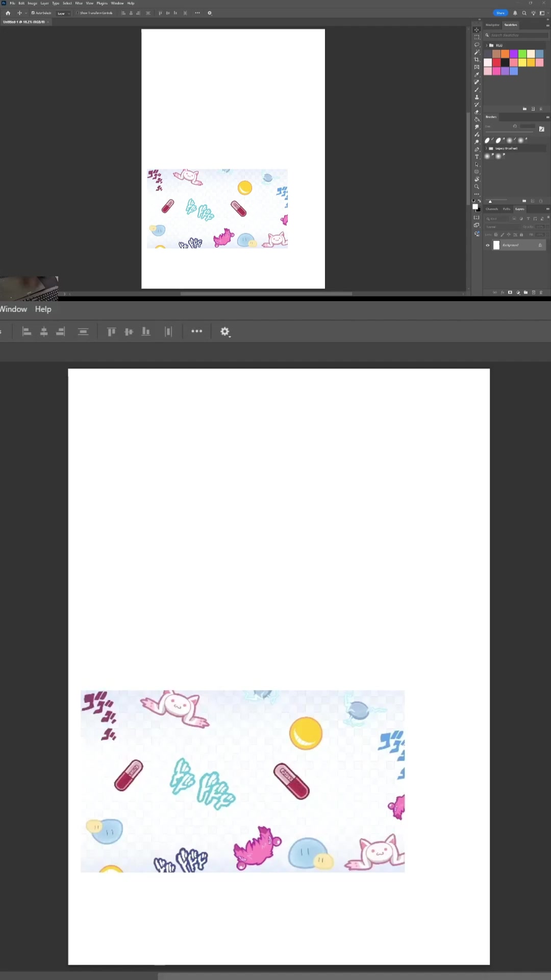The height and width of the screenshot is (980, 551).
Task: Open the File menu
Action: pos(13,3)
